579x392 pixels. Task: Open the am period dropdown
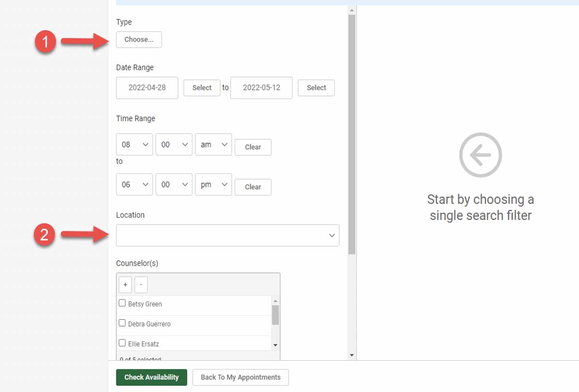click(x=214, y=145)
